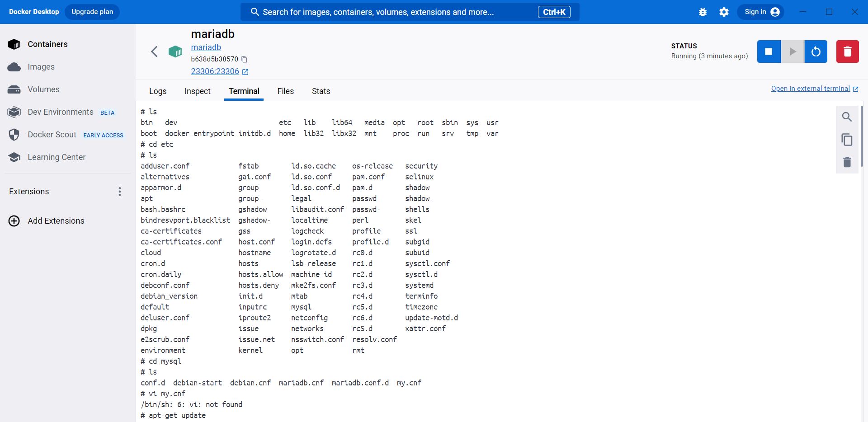
Task: Open the Containers section icon
Action: [14, 44]
